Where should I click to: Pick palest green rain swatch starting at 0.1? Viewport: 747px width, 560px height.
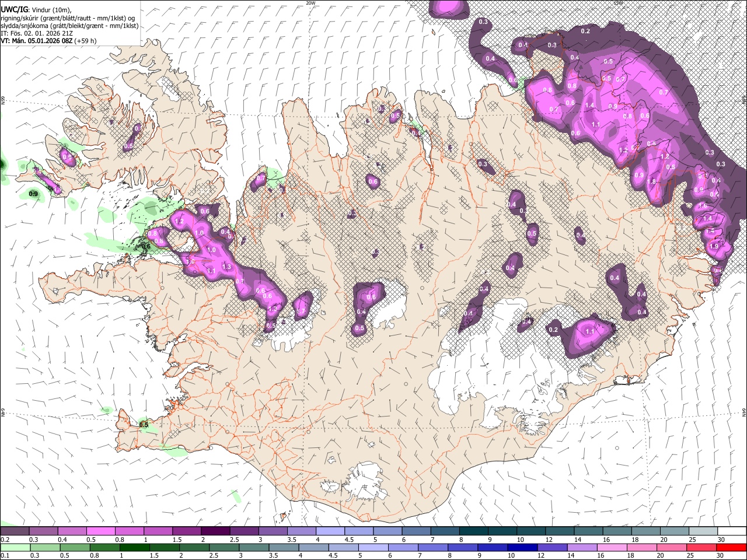point(15,547)
